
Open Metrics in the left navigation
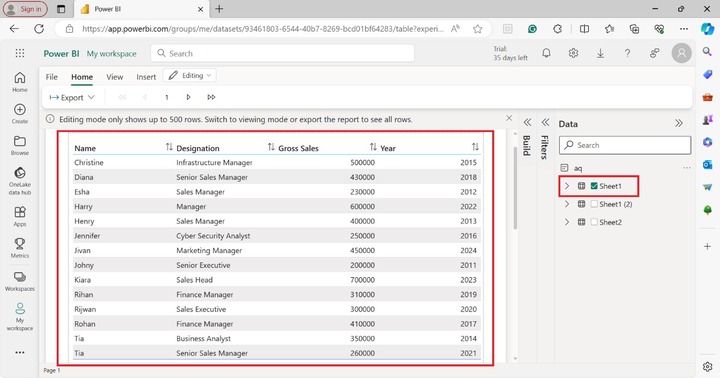(20, 248)
